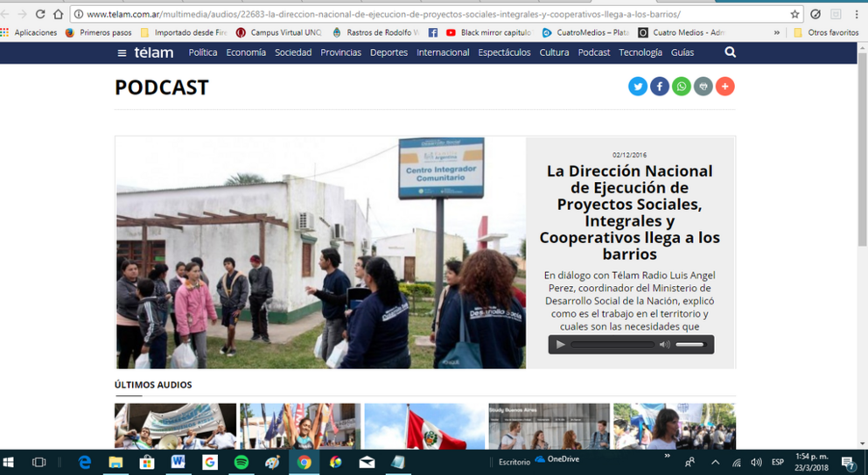Click the 02/12/2016 date text
Image resolution: width=868 pixels, height=475 pixels.
click(x=629, y=155)
